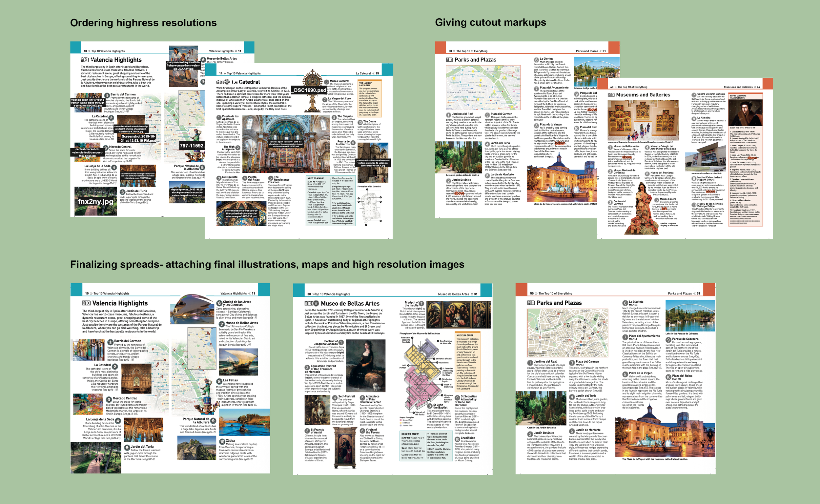820x504 pixels.
Task: Click "The Plaza de la Virgen with the fountain" caption
Action: [x=655, y=459]
